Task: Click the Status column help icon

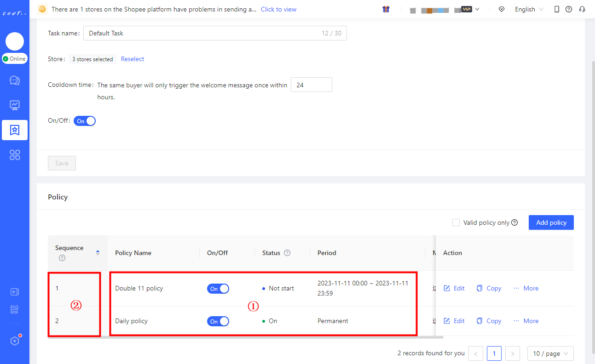Action: click(x=287, y=253)
